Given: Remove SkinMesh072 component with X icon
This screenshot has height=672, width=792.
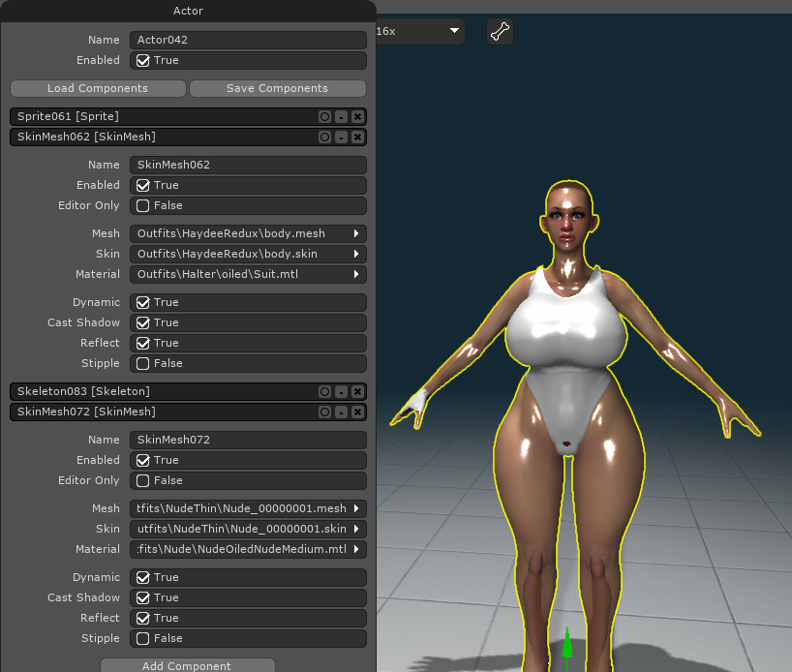Looking at the screenshot, I should click(357, 412).
